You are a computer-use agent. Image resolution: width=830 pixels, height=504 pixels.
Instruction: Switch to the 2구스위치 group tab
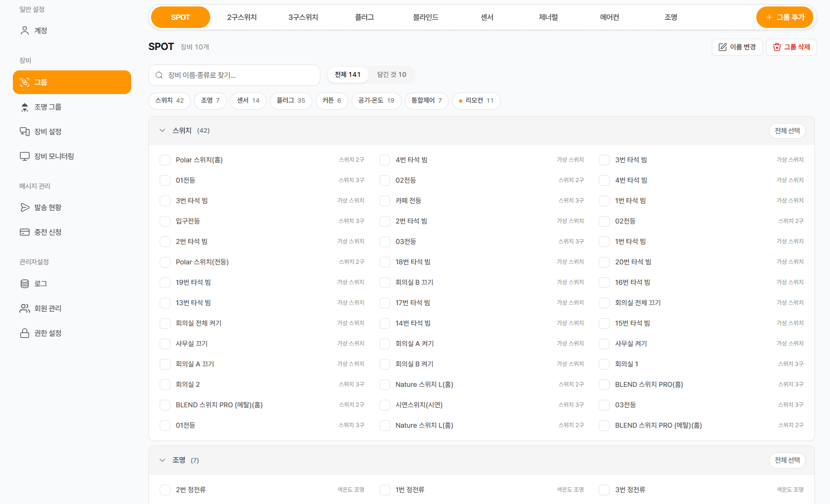[242, 17]
